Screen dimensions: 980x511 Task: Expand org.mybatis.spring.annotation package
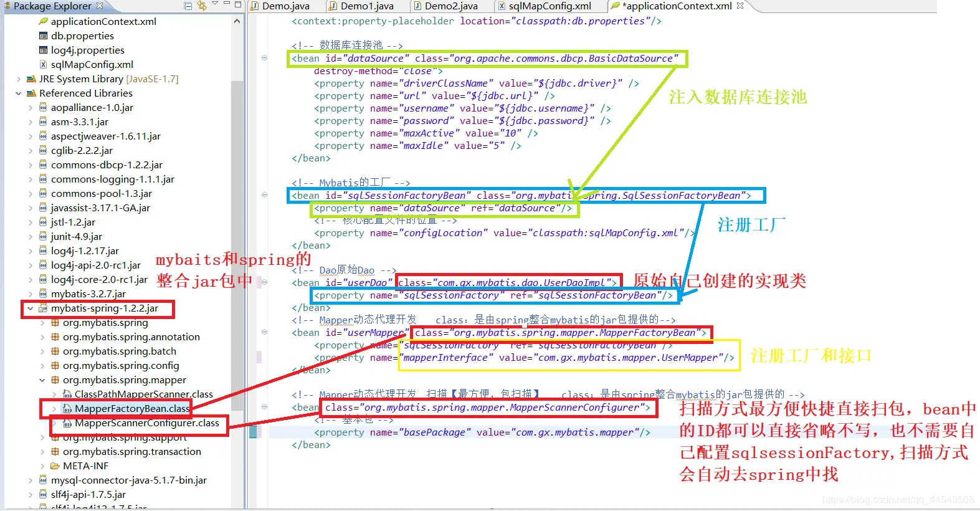click(x=42, y=337)
